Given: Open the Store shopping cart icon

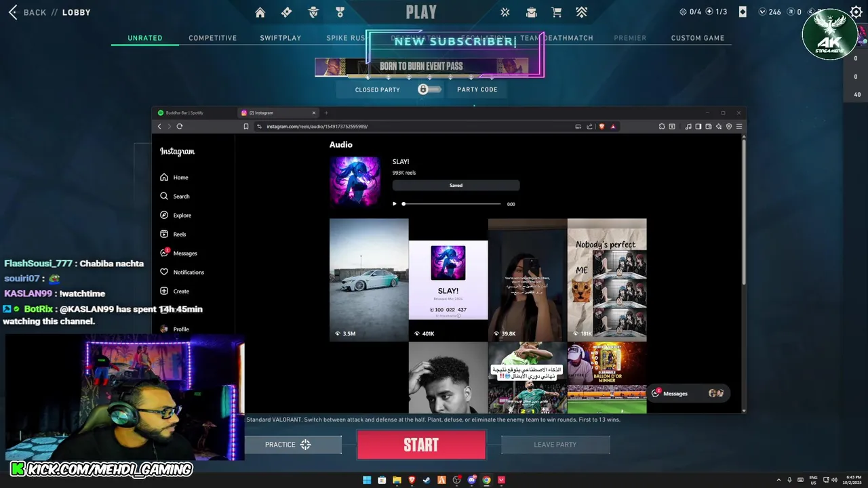Looking at the screenshot, I should point(557,12).
